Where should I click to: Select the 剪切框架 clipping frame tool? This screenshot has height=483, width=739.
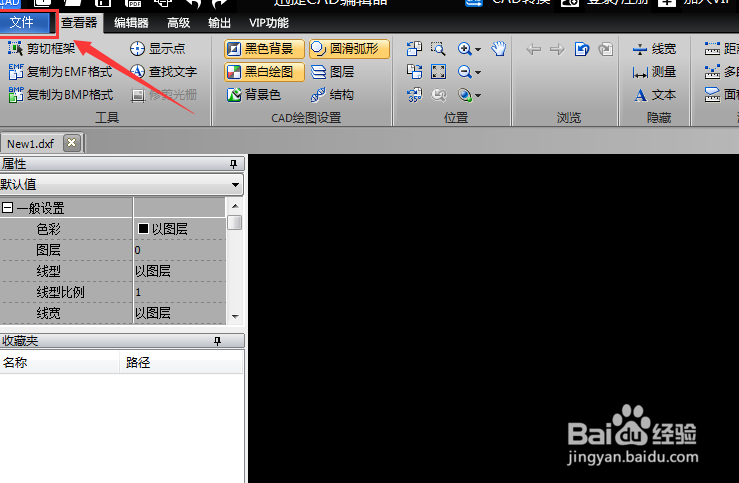tap(41, 49)
